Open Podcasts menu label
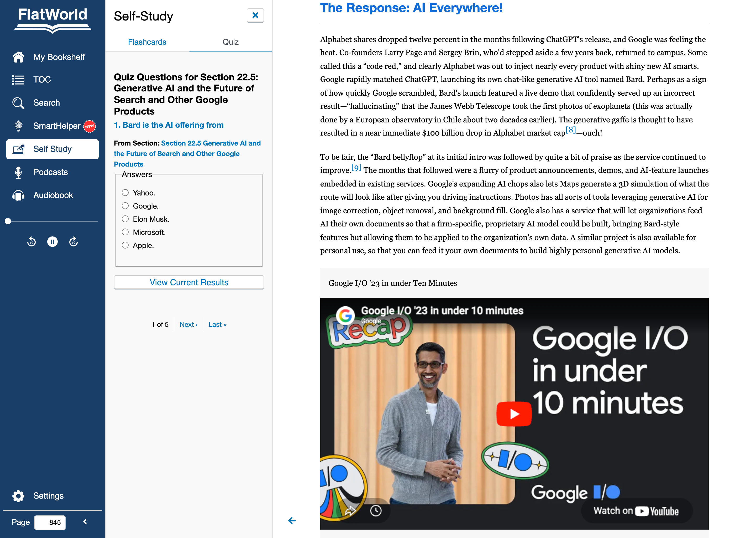The image size is (756, 538). coord(50,172)
